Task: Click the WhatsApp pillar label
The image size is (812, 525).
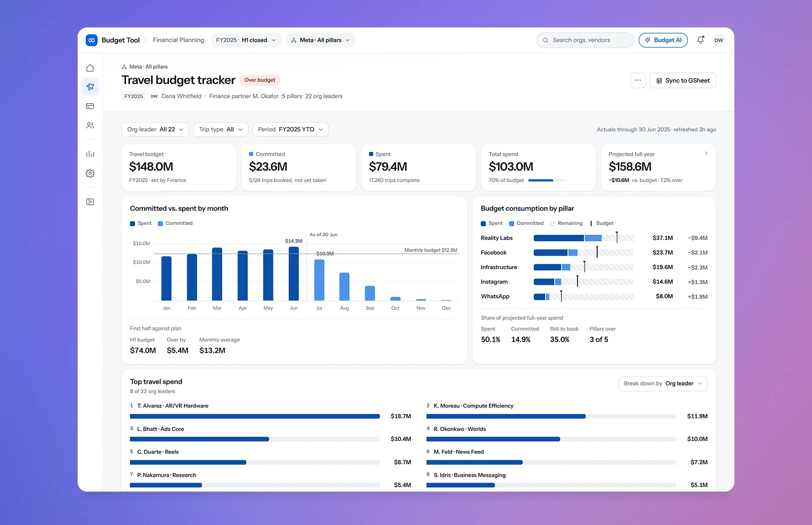Action: pos(494,297)
